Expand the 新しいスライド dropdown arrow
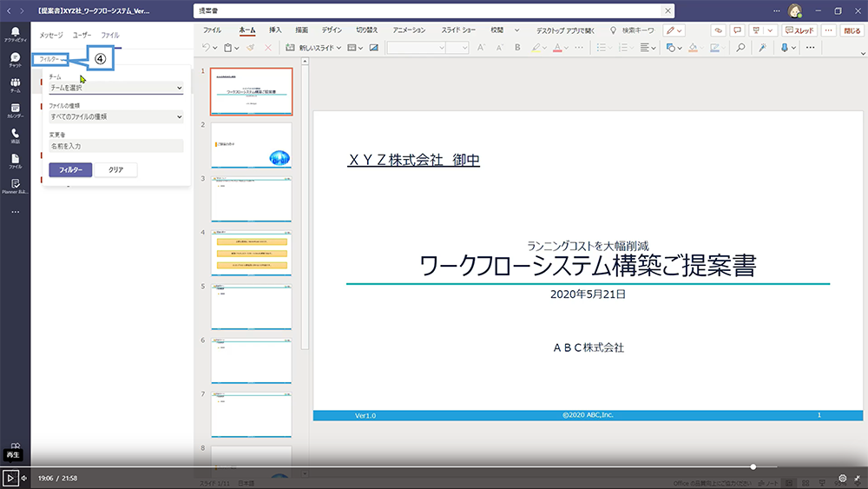868x489 pixels. point(339,48)
